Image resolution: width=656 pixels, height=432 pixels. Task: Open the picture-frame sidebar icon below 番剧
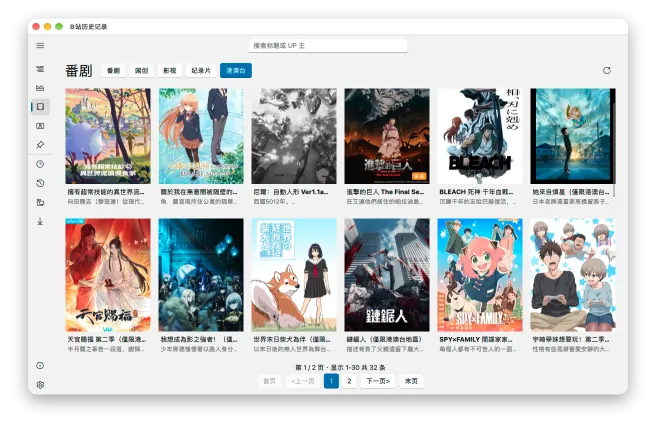(x=40, y=126)
